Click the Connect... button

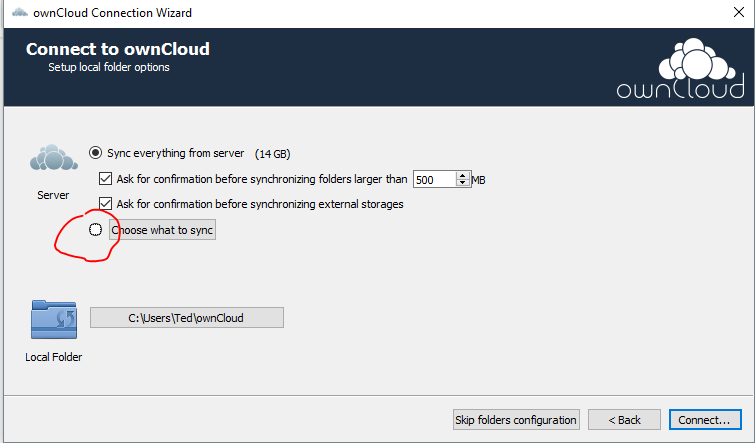click(x=705, y=420)
